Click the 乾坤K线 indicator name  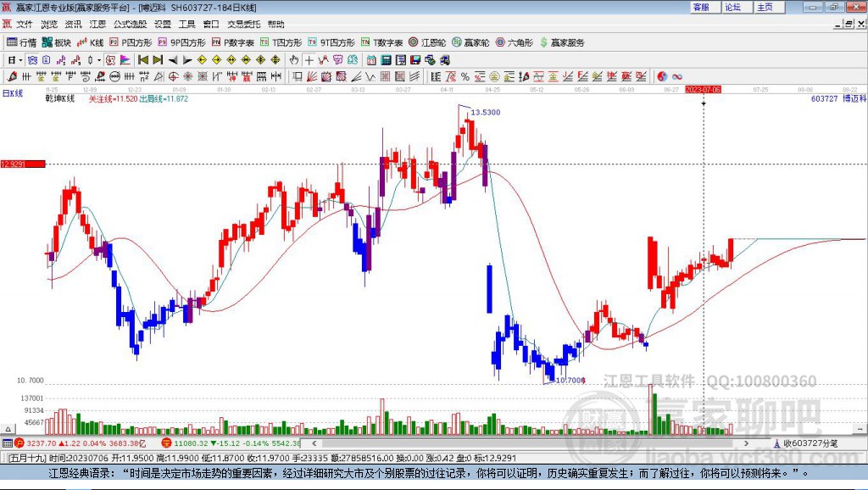pos(60,98)
